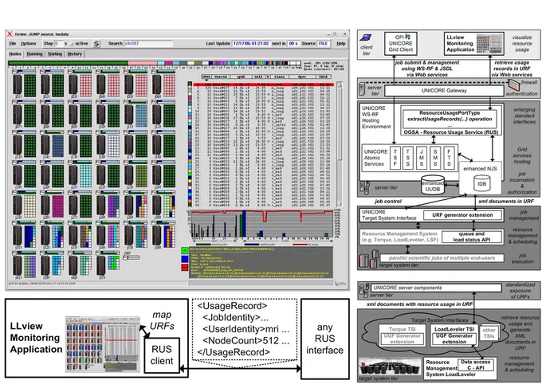Click the Search field containing zdv087
The height and width of the screenshot is (392, 542).
pos(148,44)
